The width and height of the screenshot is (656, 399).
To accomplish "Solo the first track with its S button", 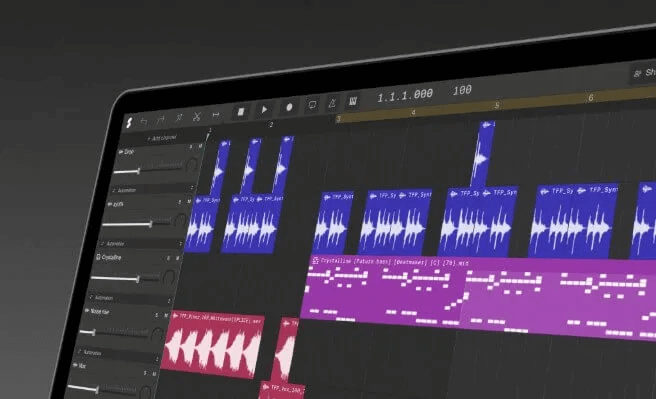I will click(191, 147).
